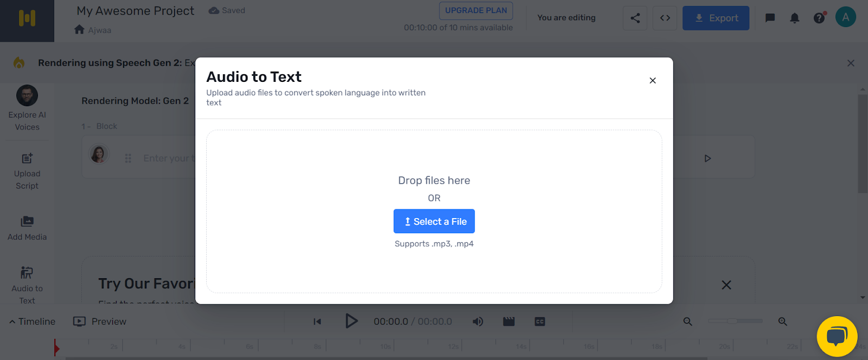Screen dimensions: 868x360
Task: Click the Rendering Model: Gen 2 label
Action: coord(135,101)
